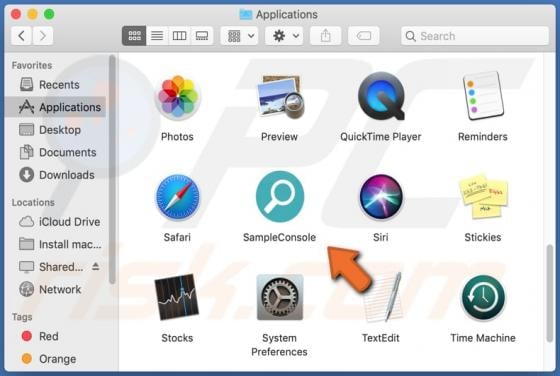The image size is (560, 376).
Task: Click the green full-screen window button
Action: [x=49, y=14]
